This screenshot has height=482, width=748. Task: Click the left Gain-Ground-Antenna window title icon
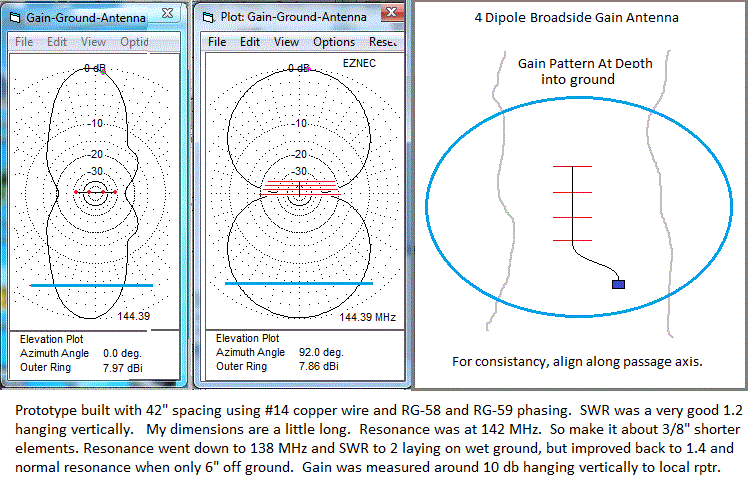(x=15, y=17)
